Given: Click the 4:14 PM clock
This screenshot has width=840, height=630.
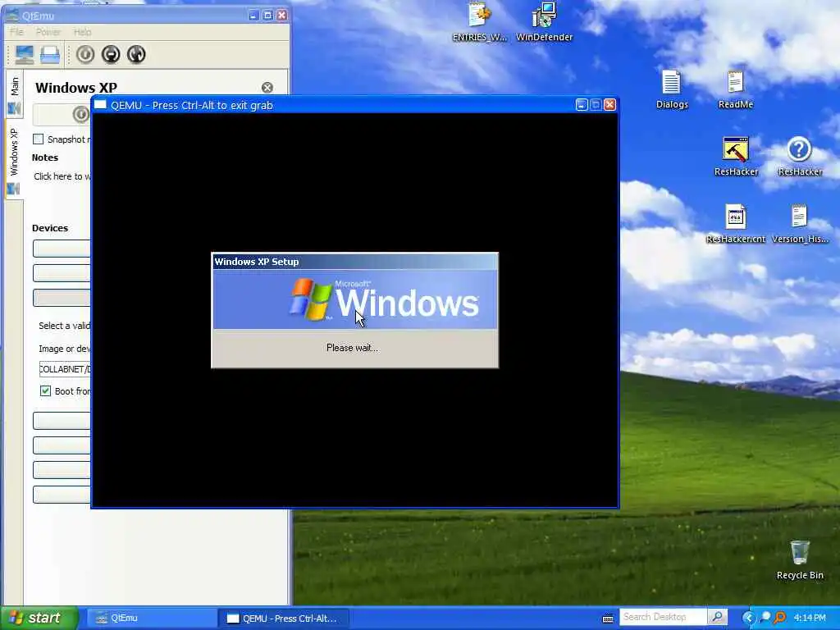Looking at the screenshot, I should (810, 619).
